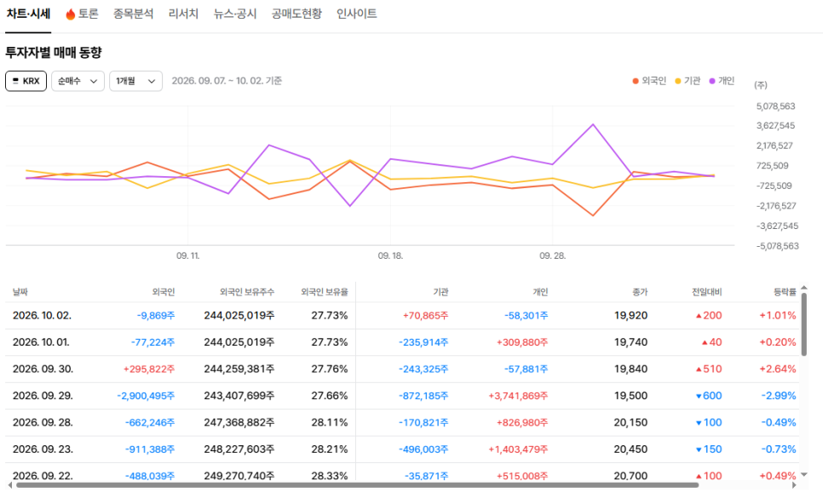This screenshot has height=504, width=823.
Task: Click the 09. 28. chart axis label
Action: [x=553, y=256]
